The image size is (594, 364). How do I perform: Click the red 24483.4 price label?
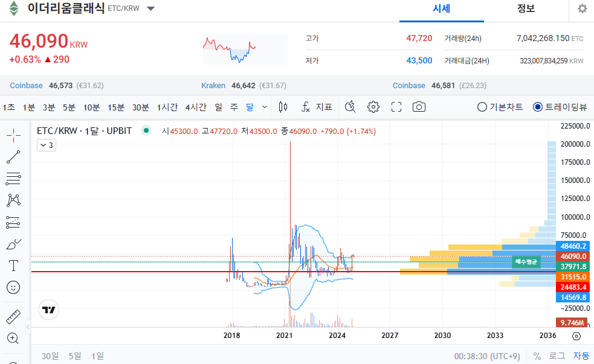click(573, 287)
